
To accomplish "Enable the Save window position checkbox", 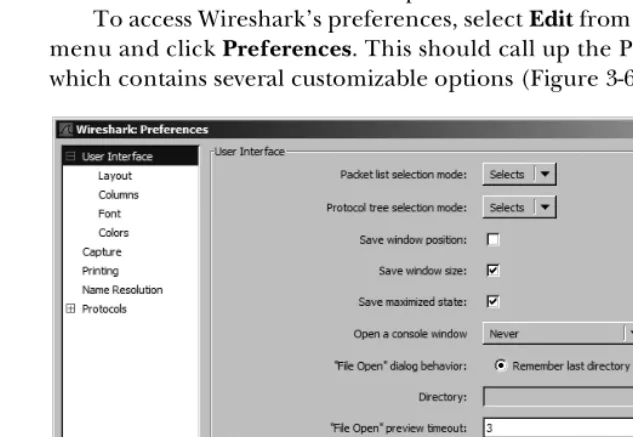I will click(493, 240).
